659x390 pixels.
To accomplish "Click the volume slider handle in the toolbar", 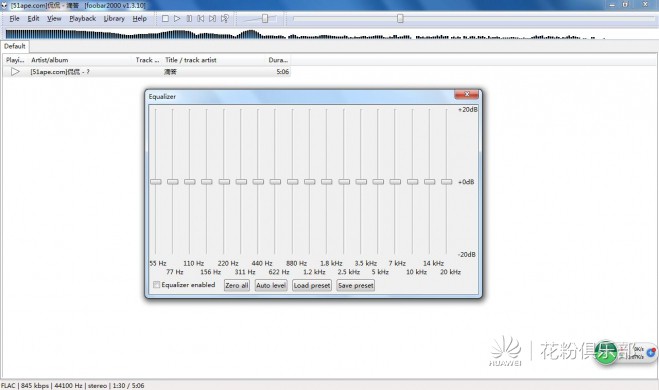I will (265, 18).
